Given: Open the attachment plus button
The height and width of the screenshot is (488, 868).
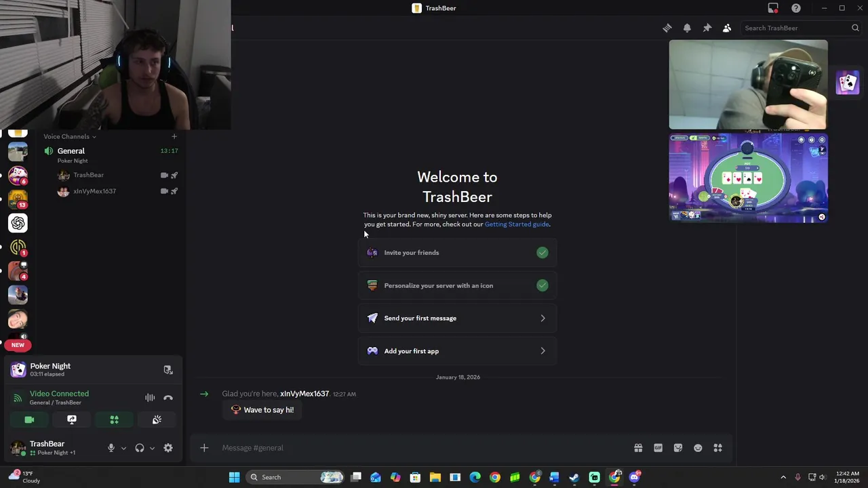Looking at the screenshot, I should pyautogui.click(x=204, y=448).
